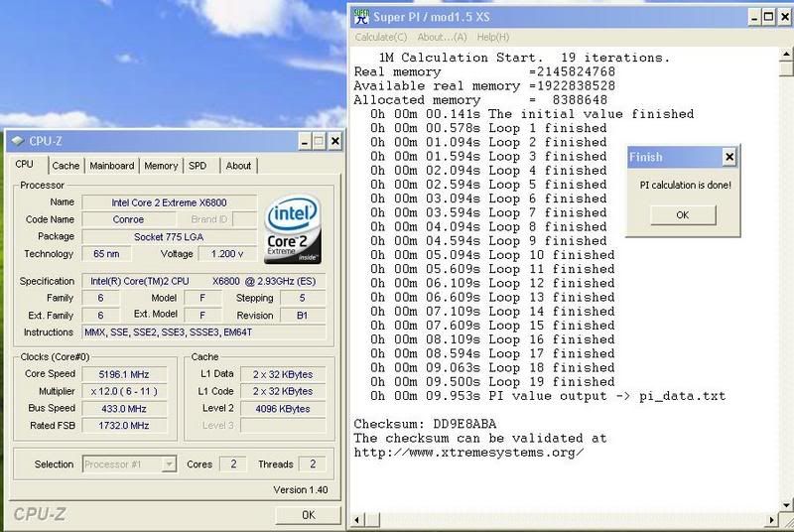Switch to the Mainboard tab in CPU-Z

(112, 166)
